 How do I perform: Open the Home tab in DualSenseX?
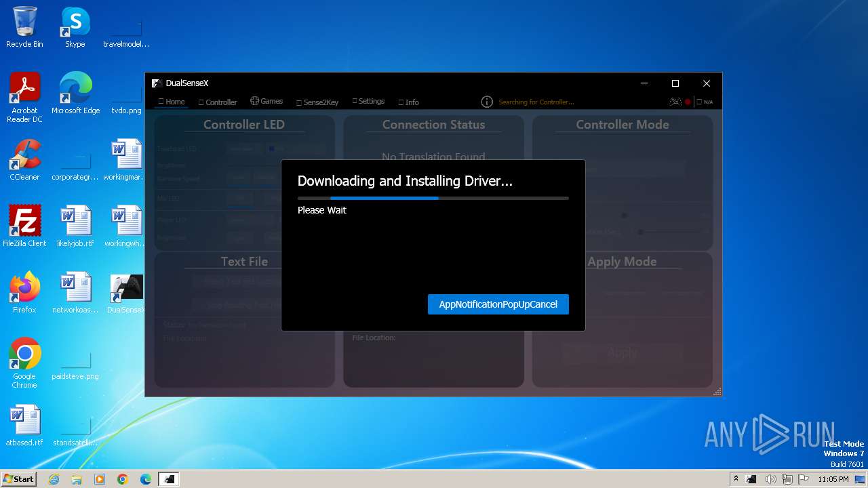(x=172, y=102)
